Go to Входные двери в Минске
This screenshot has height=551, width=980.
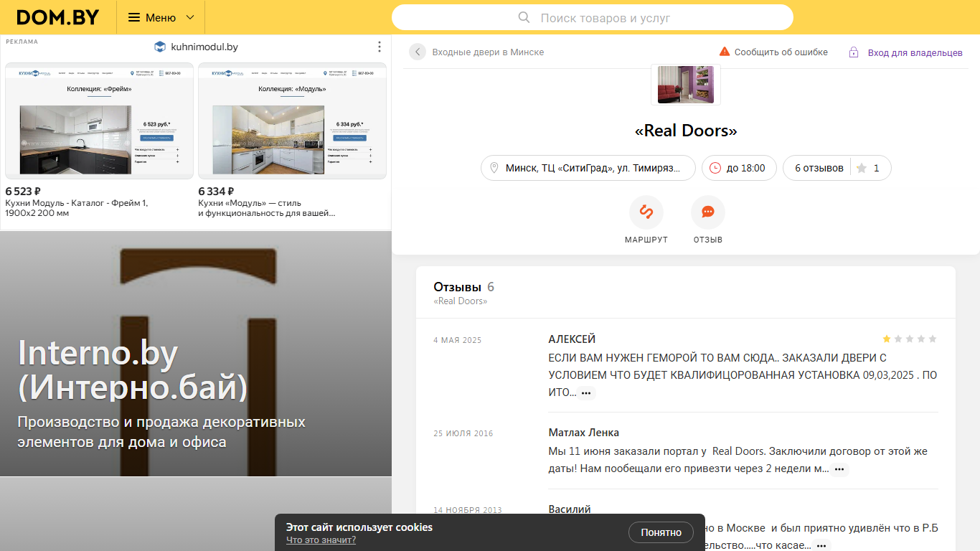point(488,52)
